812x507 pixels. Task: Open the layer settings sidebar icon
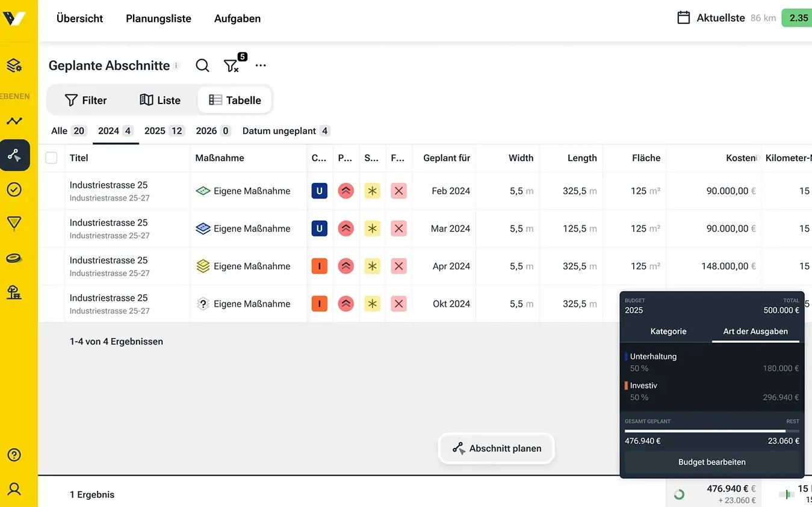(x=14, y=66)
